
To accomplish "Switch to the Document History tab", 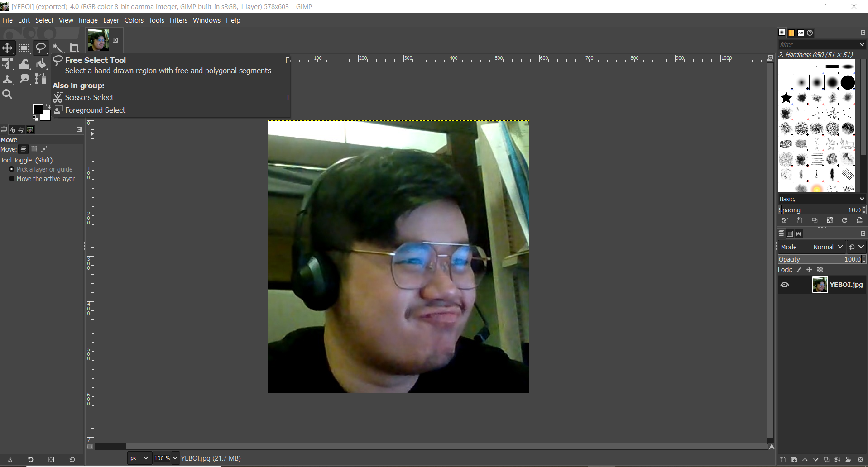I will click(810, 33).
